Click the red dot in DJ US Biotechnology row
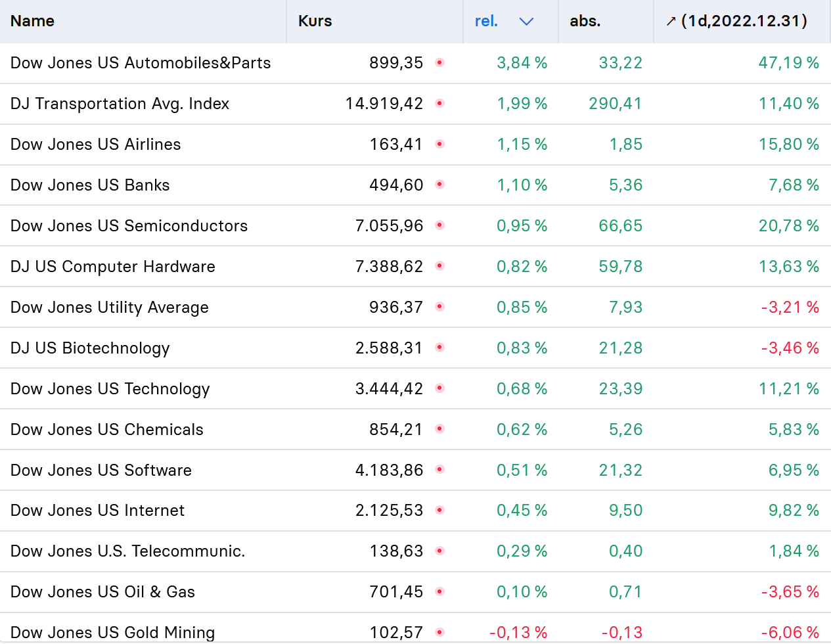This screenshot has width=831, height=644. tap(440, 348)
